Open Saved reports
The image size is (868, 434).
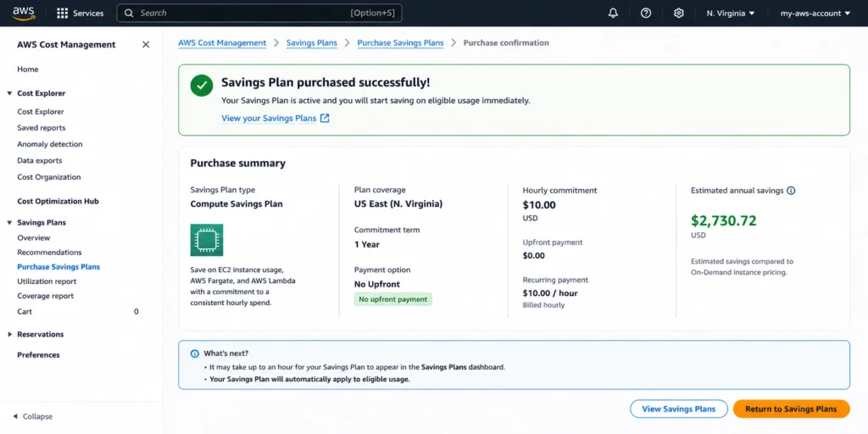(x=41, y=128)
